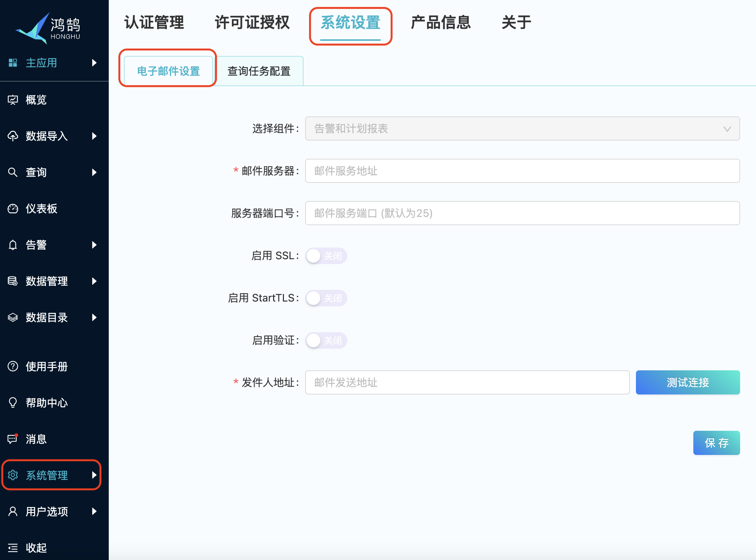Image resolution: width=756 pixels, height=560 pixels.
Task: Expand the 数据管理 submenu arrow
Action: pyautogui.click(x=94, y=281)
